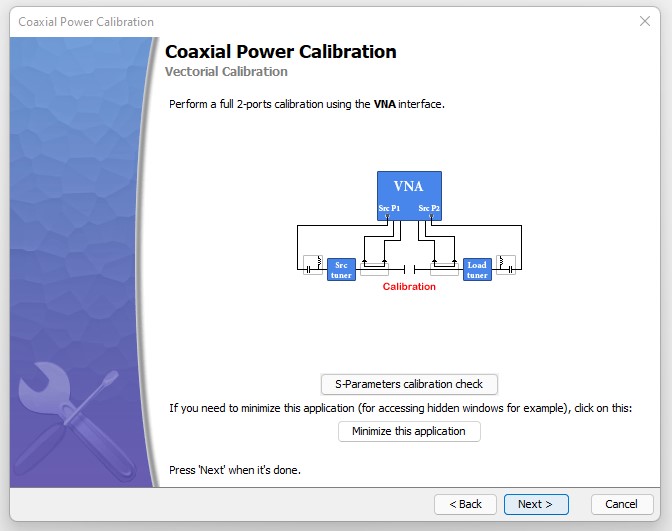Screen dimensions: 672x531
Task: Return to the previous step with Back
Action: coord(465,504)
